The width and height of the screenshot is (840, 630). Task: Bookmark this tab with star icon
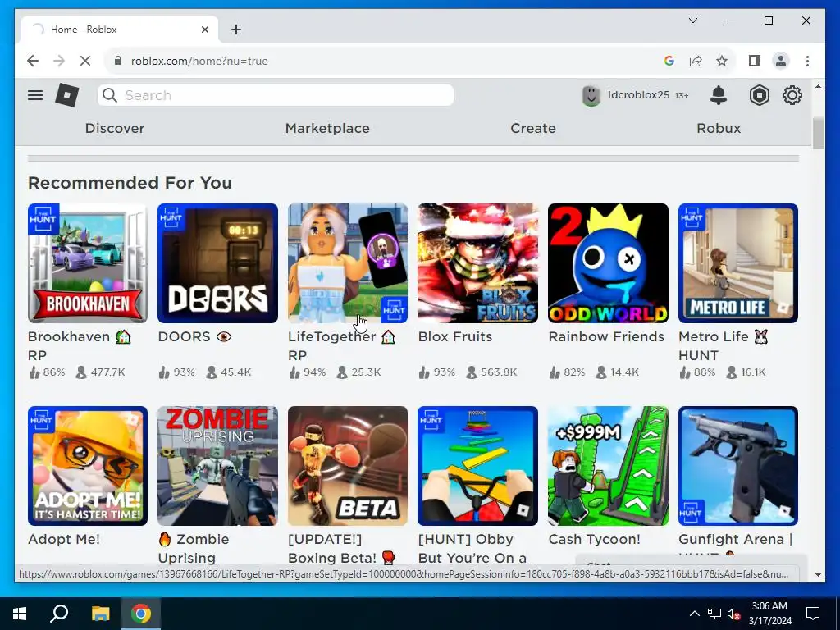[722, 61]
